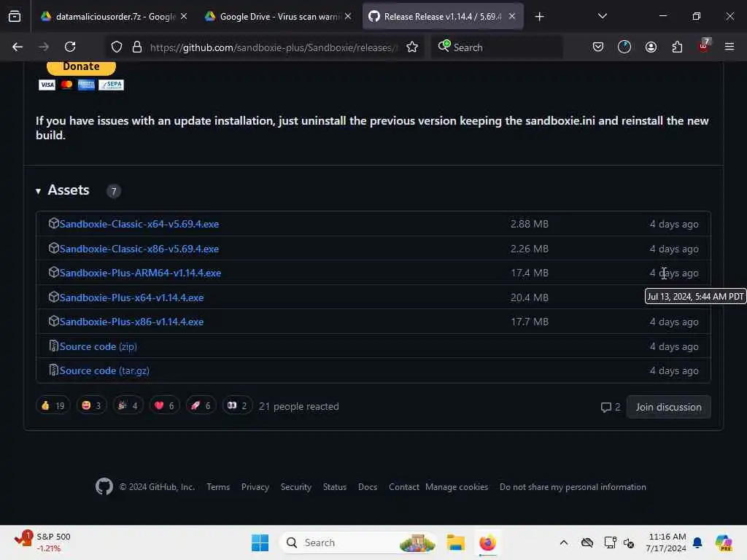Download Sandboxie-Plus-x86-v1.14.4.exe
The image size is (747, 560).
click(x=131, y=322)
